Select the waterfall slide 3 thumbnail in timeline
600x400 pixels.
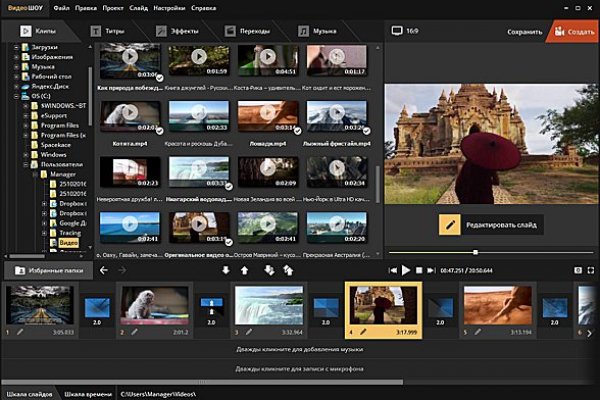pos(266,303)
